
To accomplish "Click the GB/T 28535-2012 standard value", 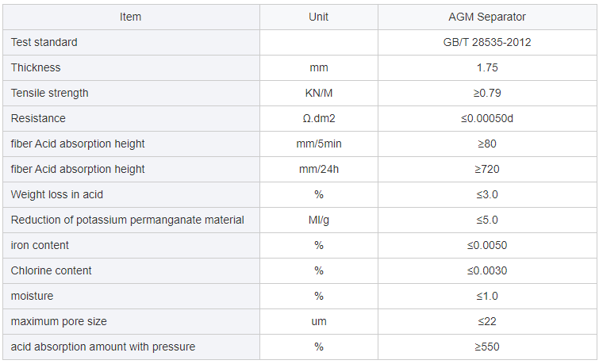I will tap(487, 42).
